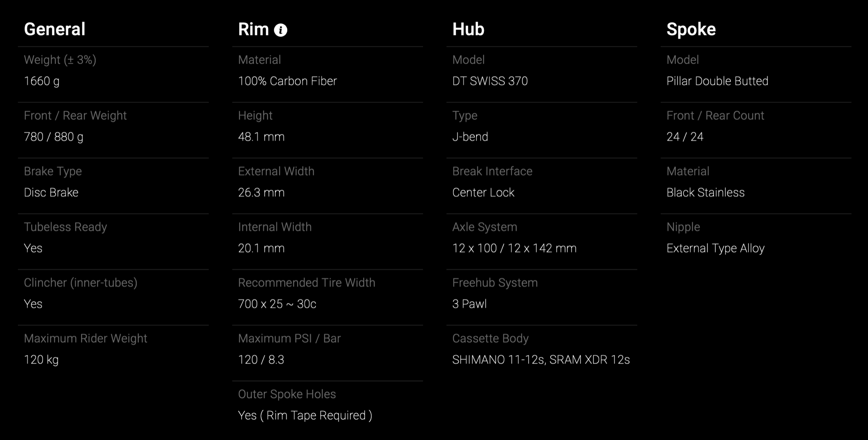Select the 780 / 880 g weight value
The image size is (868, 440).
(53, 137)
